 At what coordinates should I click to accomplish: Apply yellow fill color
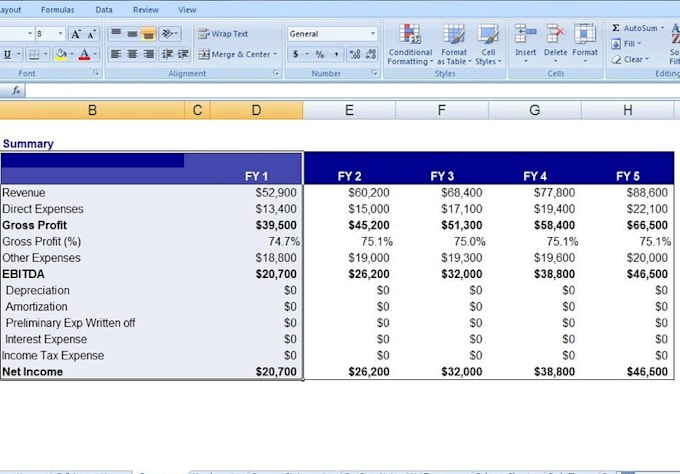coord(61,54)
